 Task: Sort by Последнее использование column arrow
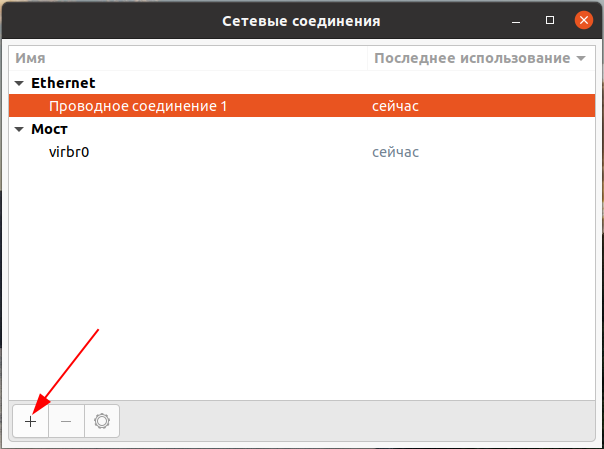coord(581,59)
